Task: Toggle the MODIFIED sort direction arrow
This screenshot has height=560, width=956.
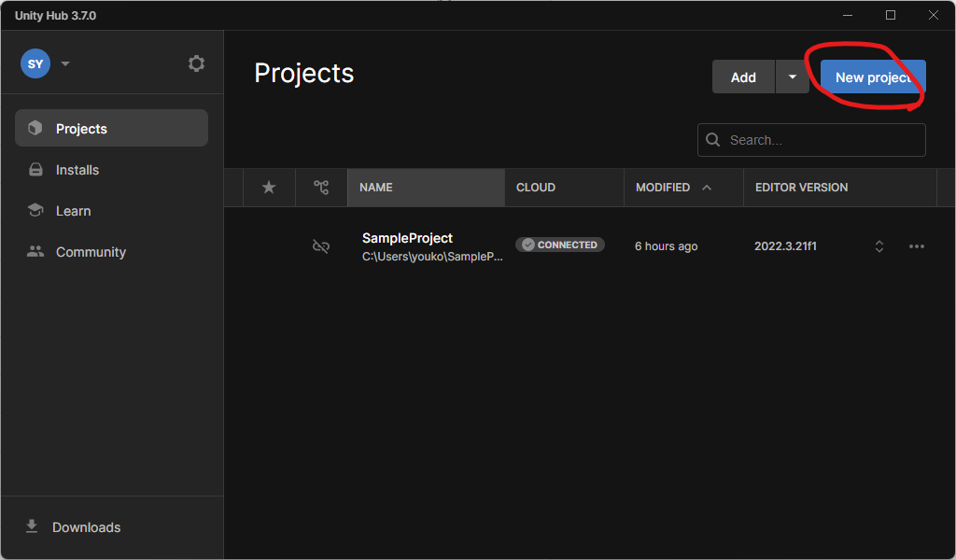Action: [x=707, y=187]
